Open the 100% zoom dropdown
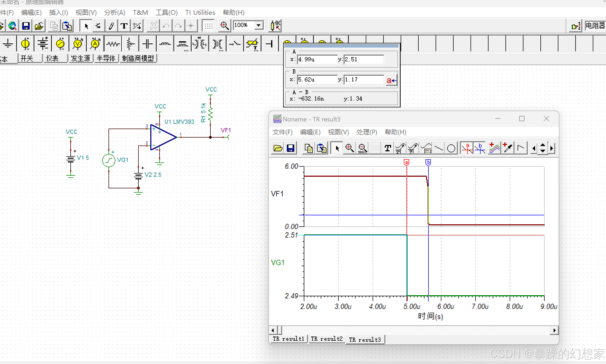This screenshot has width=606, height=364. coord(259,25)
